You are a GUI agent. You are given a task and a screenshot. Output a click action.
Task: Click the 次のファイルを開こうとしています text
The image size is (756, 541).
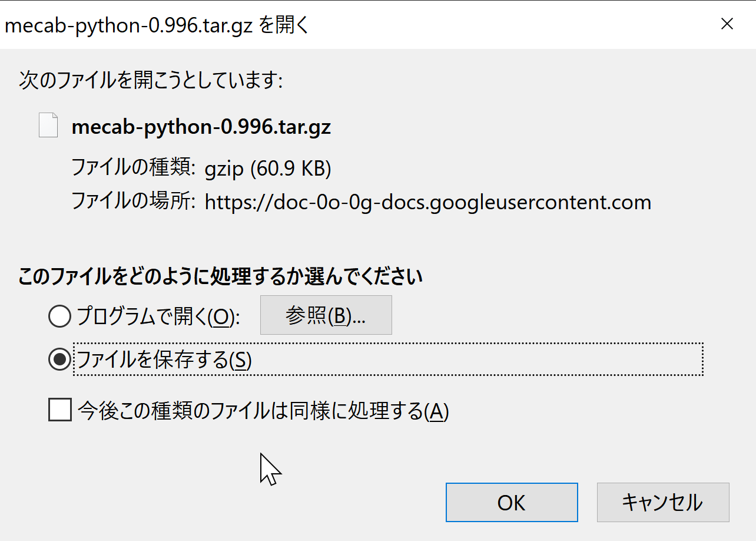151,80
